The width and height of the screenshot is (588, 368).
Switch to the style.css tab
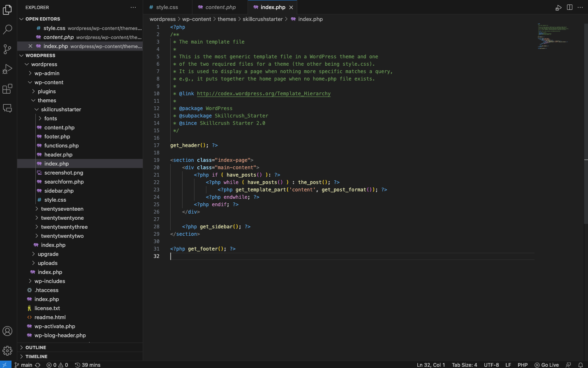coord(167,7)
